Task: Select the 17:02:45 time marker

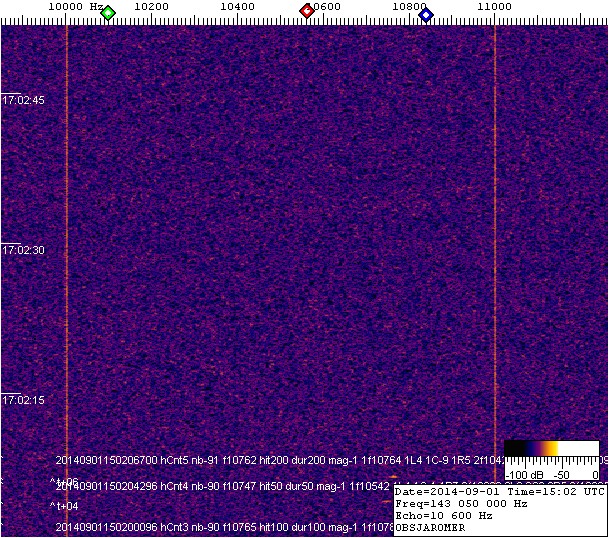Action: pos(23,100)
